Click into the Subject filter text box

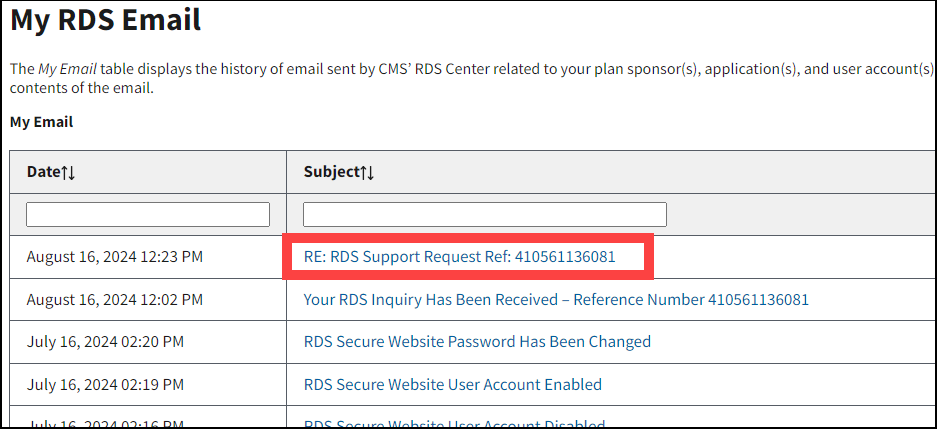[x=484, y=214]
